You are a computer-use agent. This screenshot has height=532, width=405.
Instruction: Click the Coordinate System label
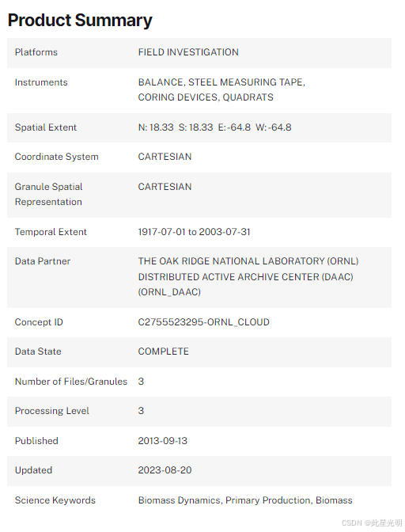click(x=57, y=157)
